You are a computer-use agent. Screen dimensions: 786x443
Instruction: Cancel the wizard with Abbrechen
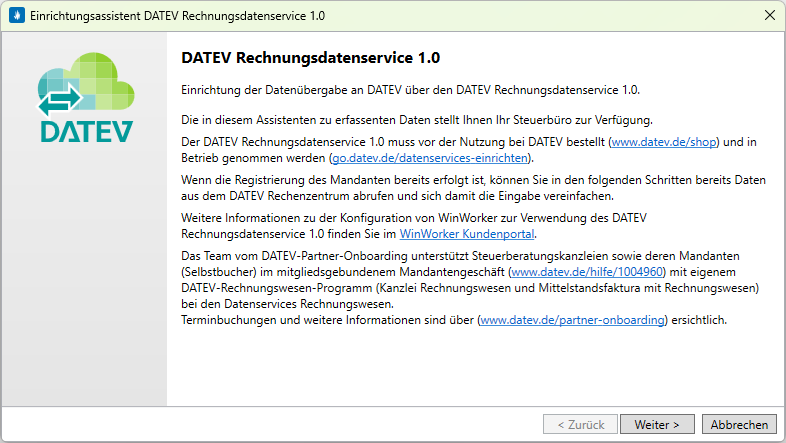[739, 424]
